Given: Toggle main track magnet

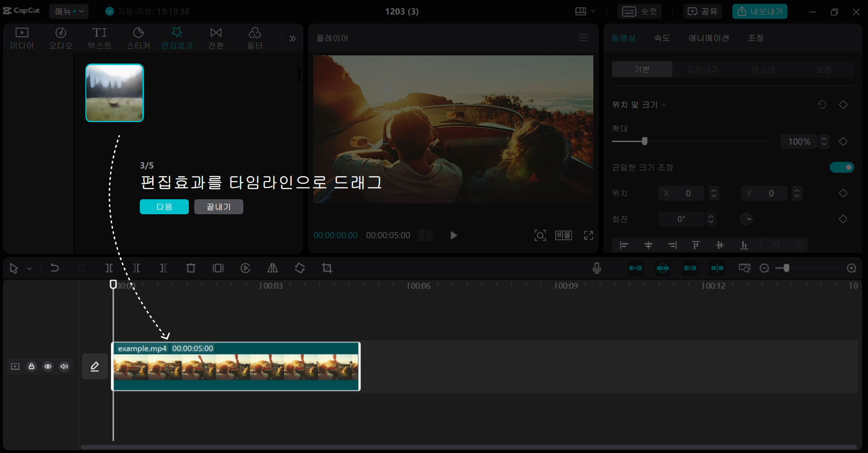Looking at the screenshot, I should (636, 268).
